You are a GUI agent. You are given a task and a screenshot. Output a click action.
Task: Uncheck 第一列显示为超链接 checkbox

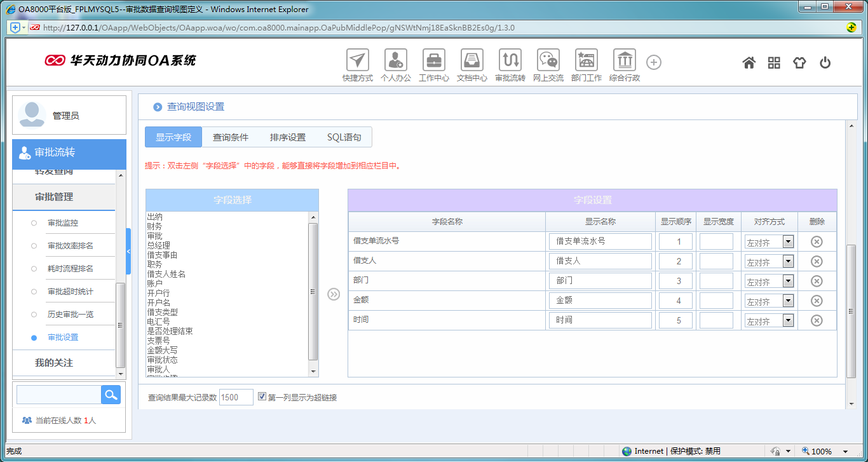coord(262,396)
